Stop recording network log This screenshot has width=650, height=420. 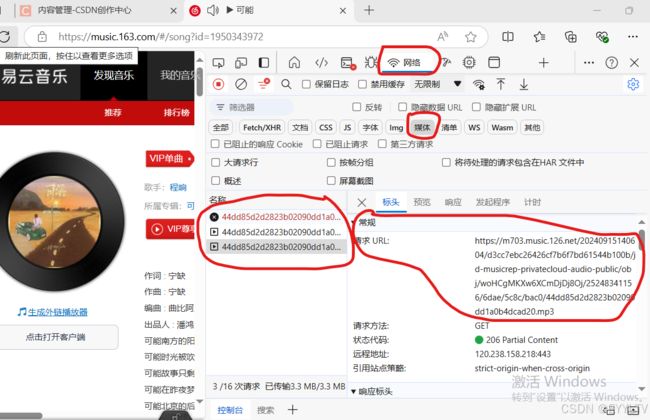[218, 84]
